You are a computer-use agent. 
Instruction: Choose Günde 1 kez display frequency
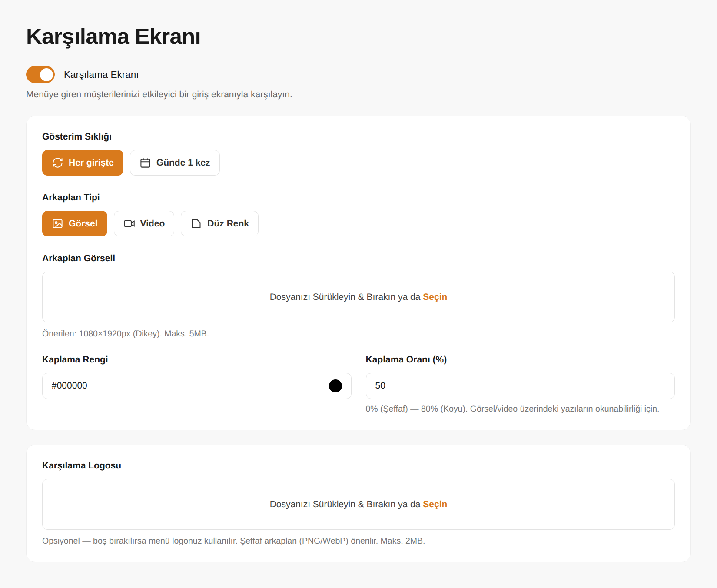pyautogui.click(x=175, y=163)
